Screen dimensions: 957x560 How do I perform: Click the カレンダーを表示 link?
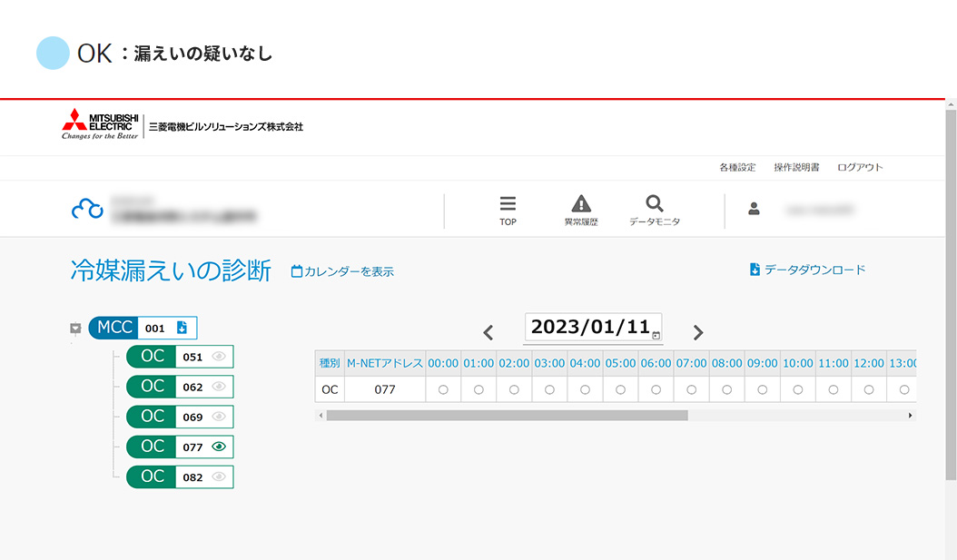coord(342,271)
